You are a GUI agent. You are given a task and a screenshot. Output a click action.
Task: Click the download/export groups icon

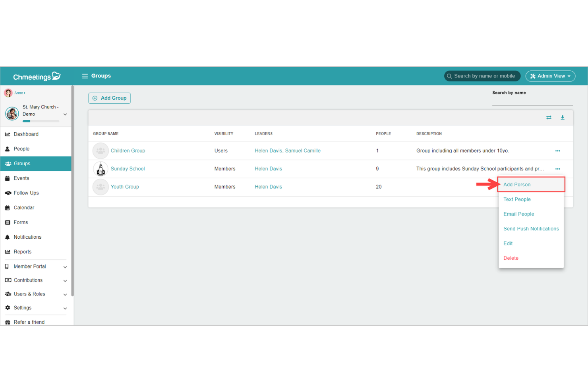click(x=563, y=118)
